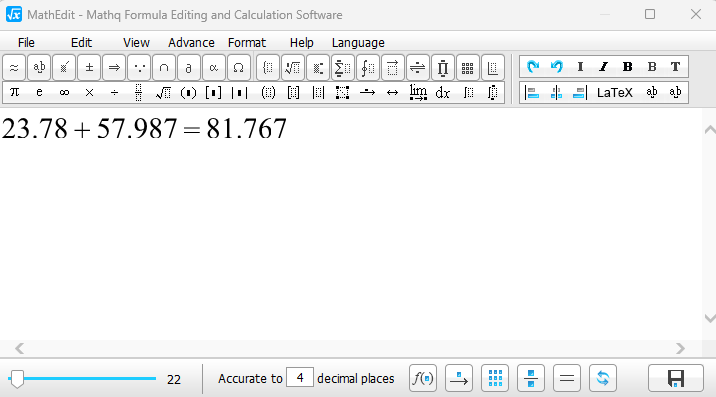The height and width of the screenshot is (397, 716).
Task: Insert the left-right arrow symbol
Action: tap(392, 93)
